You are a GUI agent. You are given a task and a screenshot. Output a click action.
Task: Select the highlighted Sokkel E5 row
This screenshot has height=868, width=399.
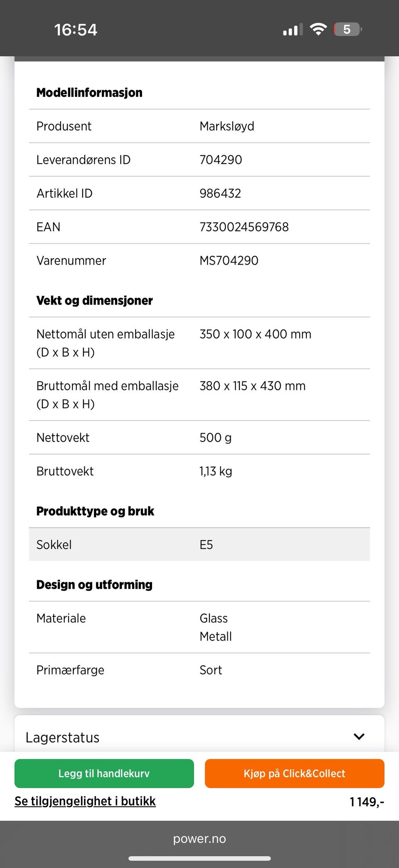pyautogui.click(x=199, y=544)
